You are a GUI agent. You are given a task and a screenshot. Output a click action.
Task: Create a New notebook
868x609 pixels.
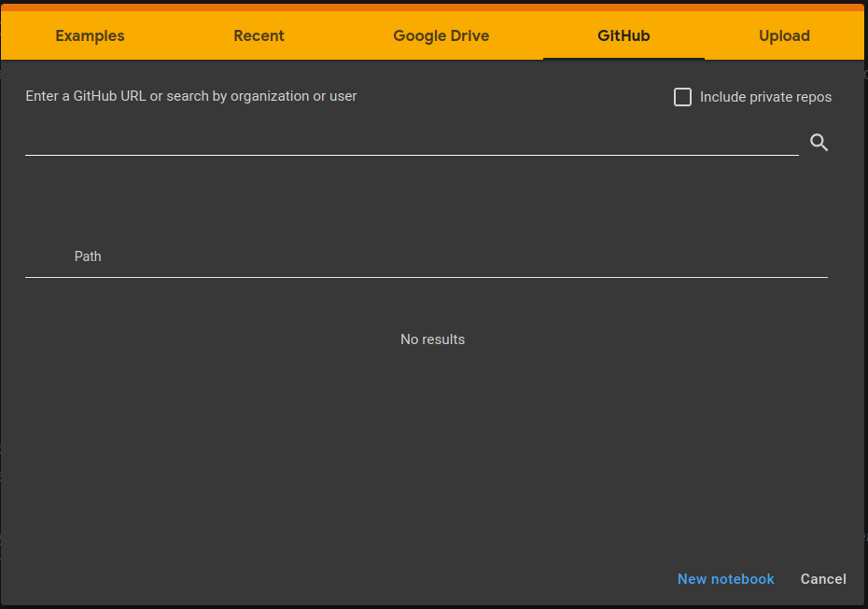pyautogui.click(x=725, y=579)
